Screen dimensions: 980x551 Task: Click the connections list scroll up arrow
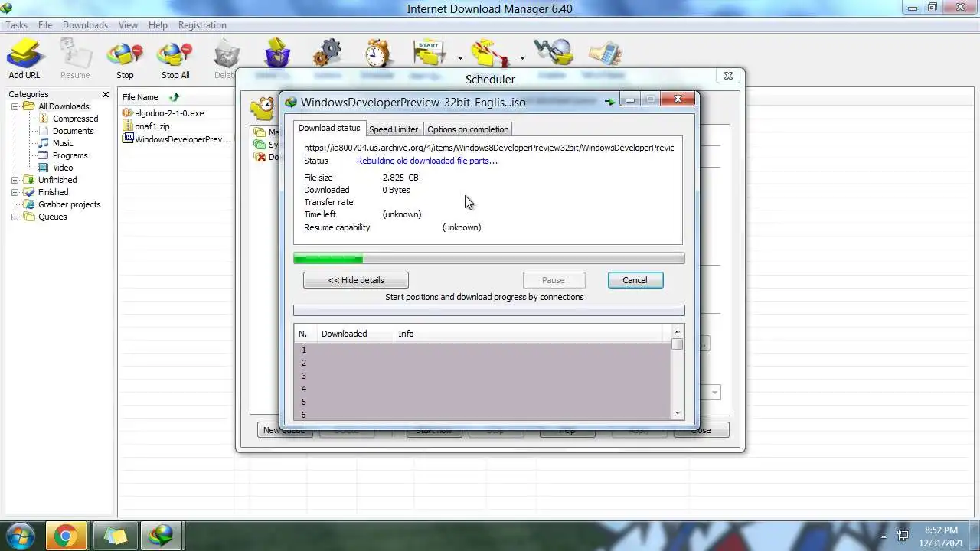(x=677, y=331)
